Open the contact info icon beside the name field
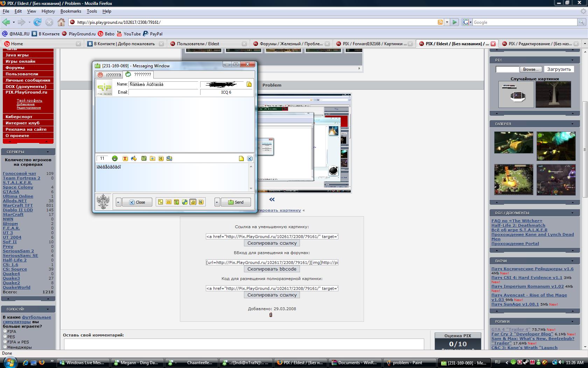Image resolution: width=588 pixels, height=368 pixels. 249,84
